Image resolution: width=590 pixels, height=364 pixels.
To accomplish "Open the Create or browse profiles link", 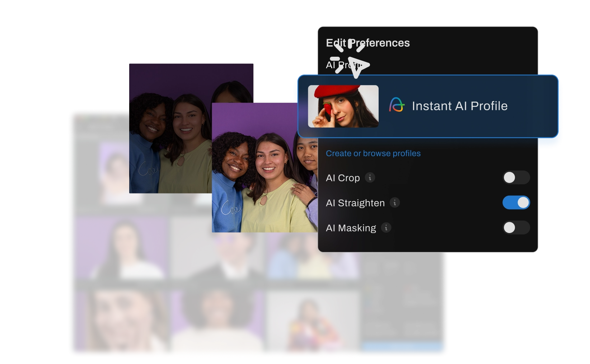I will (x=373, y=153).
